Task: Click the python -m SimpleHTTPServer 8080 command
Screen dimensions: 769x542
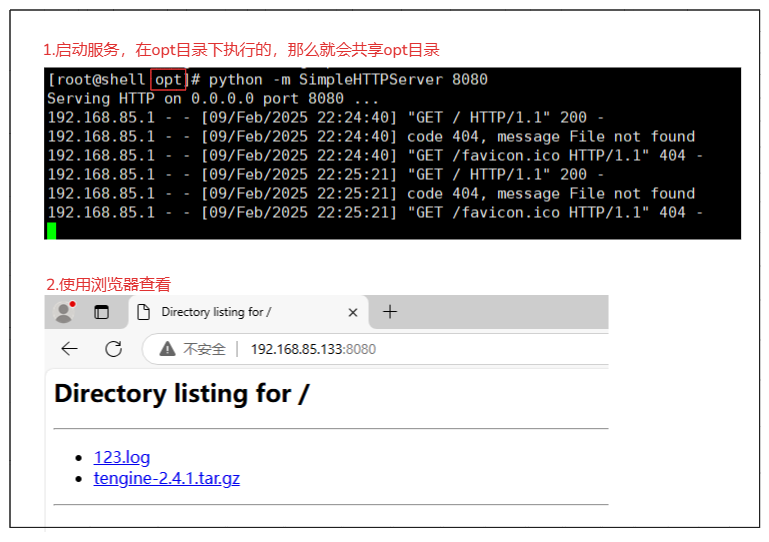Action: tap(347, 79)
